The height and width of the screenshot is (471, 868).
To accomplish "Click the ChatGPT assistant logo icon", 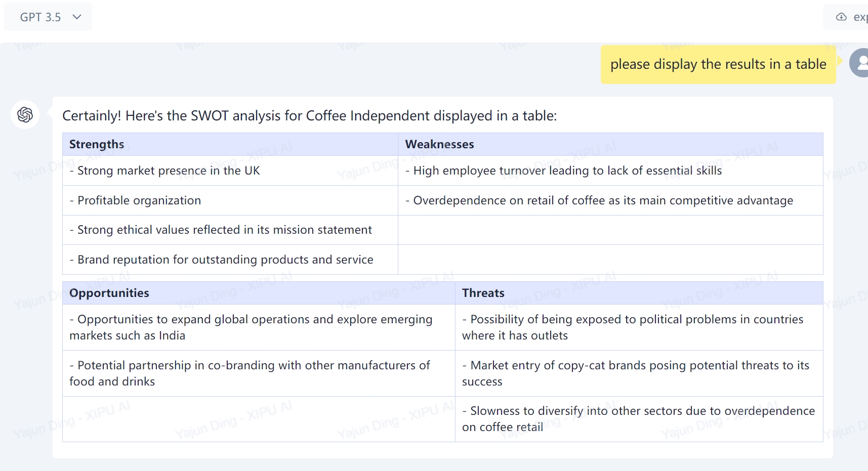I will [x=25, y=115].
